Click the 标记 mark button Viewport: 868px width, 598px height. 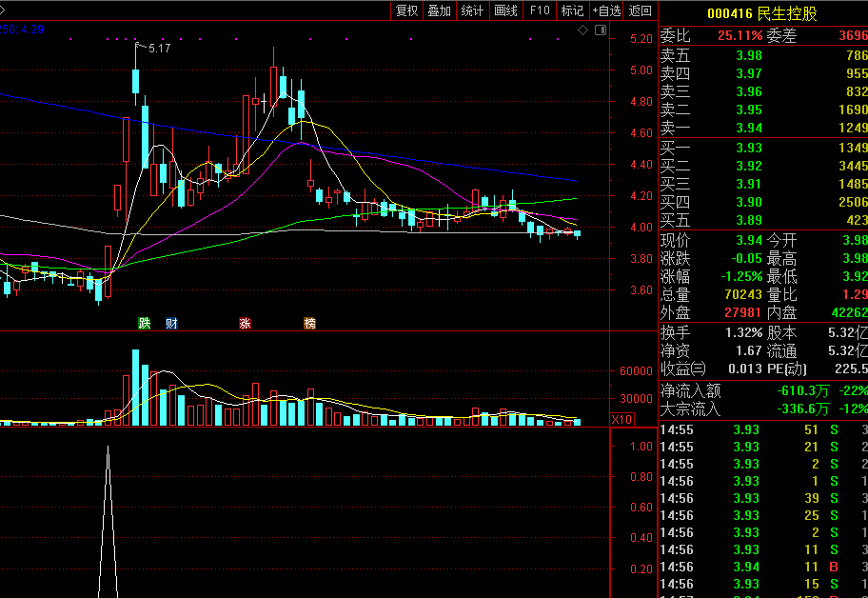click(x=572, y=10)
